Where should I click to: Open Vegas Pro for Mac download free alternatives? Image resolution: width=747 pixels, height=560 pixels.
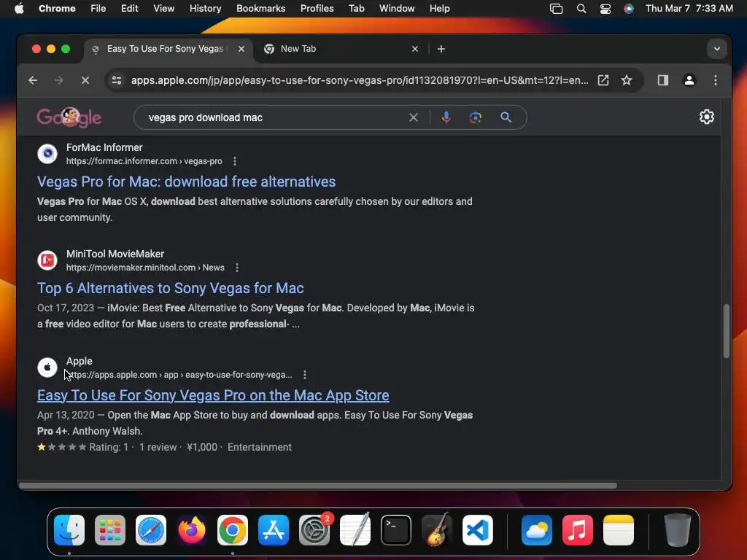186,182
